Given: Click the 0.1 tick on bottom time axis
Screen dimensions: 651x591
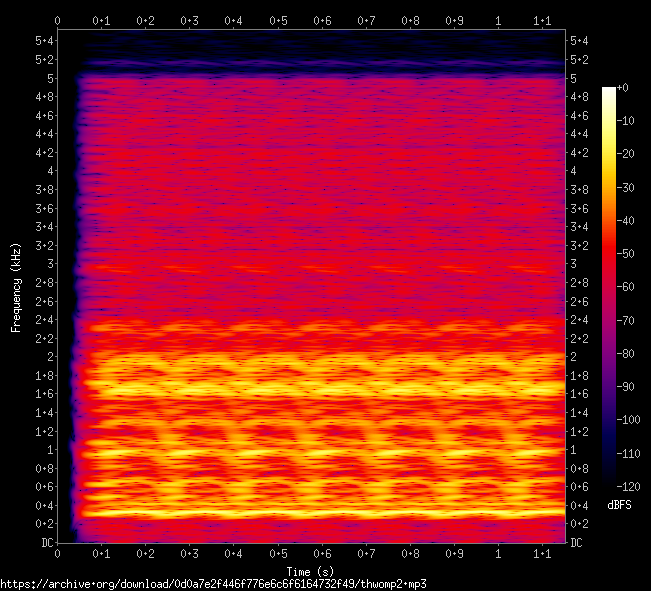Looking at the screenshot, I should (x=101, y=553).
